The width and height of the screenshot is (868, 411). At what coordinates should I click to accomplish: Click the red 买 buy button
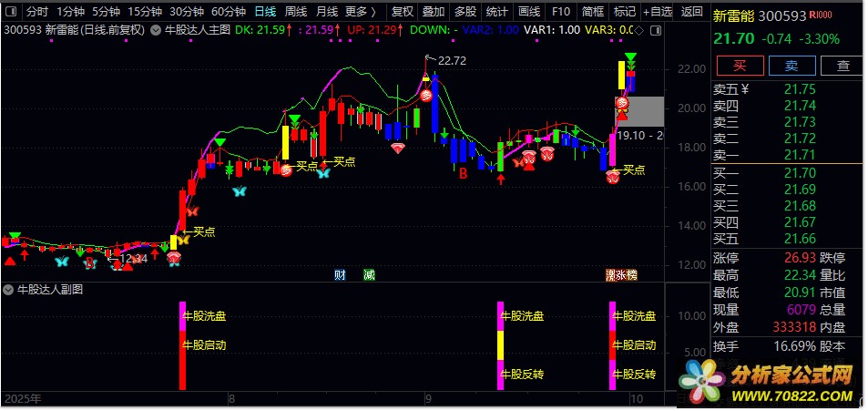(x=740, y=66)
